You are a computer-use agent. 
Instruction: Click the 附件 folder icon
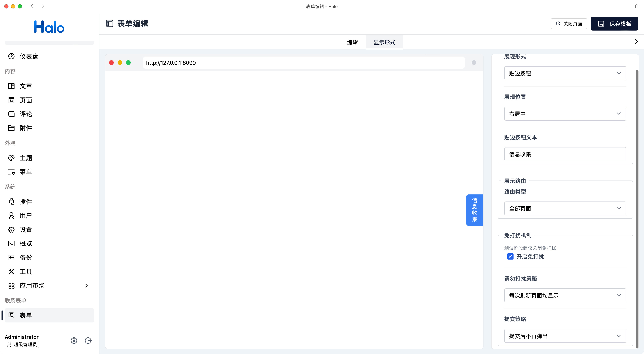(11, 128)
